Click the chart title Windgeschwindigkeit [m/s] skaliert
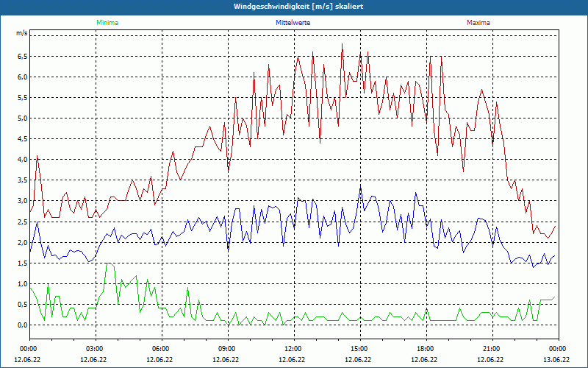 298,7
